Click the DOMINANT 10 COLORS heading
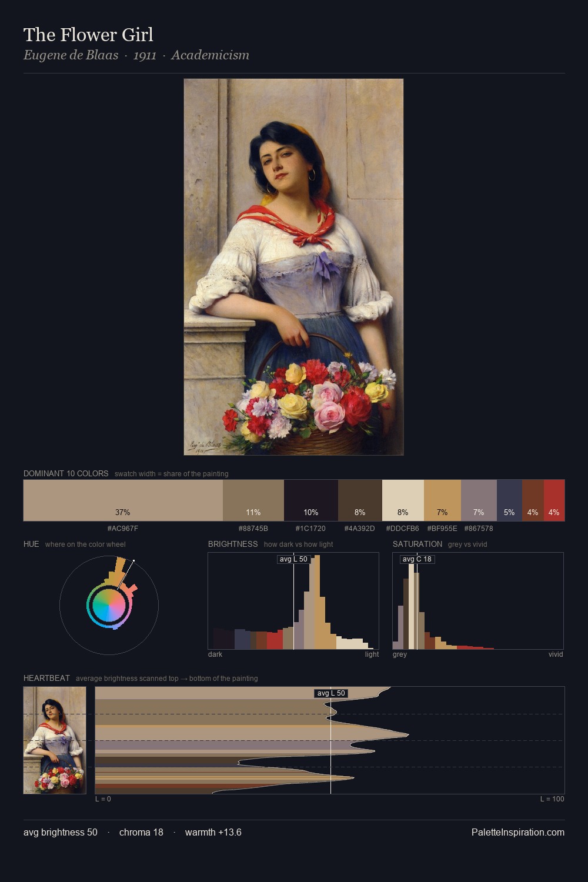The image size is (588, 882). (x=66, y=473)
